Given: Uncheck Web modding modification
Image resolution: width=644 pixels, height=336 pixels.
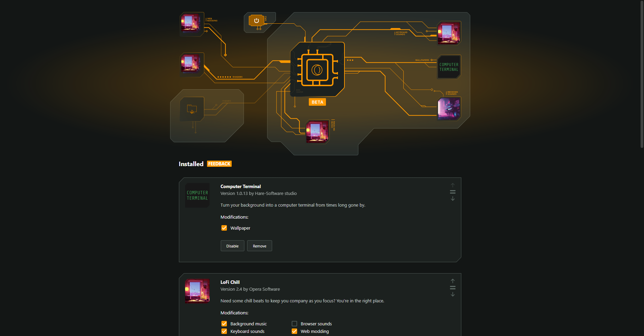Looking at the screenshot, I should point(294,331).
